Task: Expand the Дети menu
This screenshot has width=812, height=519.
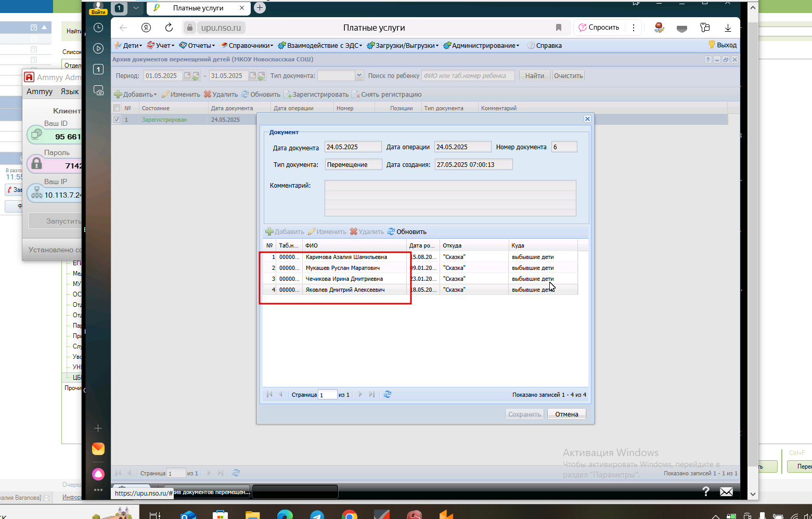Action: 128,45
